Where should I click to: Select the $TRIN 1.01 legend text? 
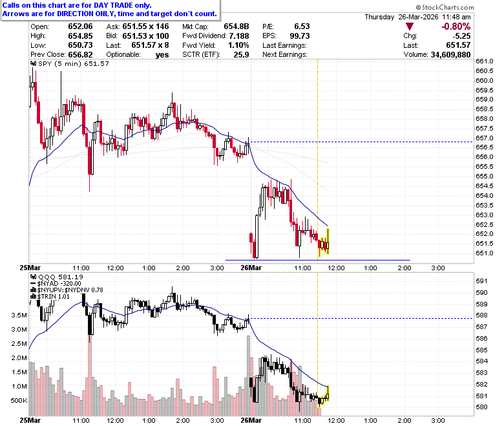pyautogui.click(x=54, y=297)
